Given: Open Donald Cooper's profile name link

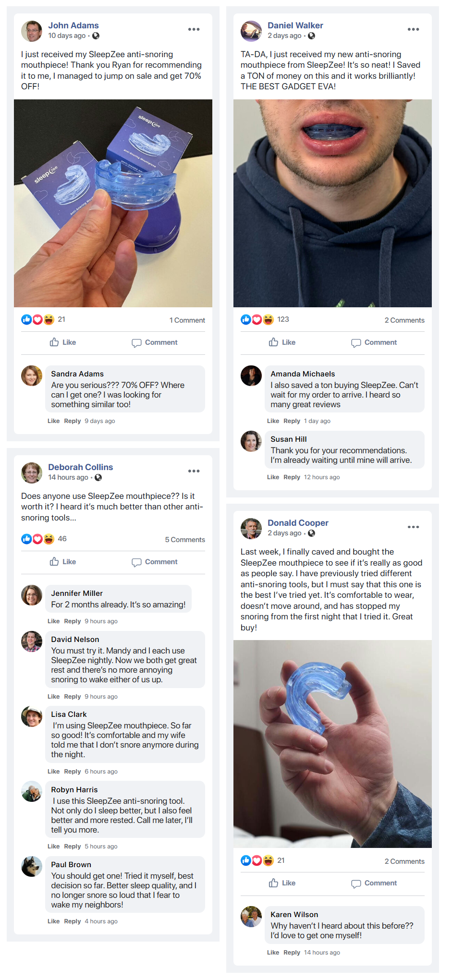Looking at the screenshot, I should 298,523.
